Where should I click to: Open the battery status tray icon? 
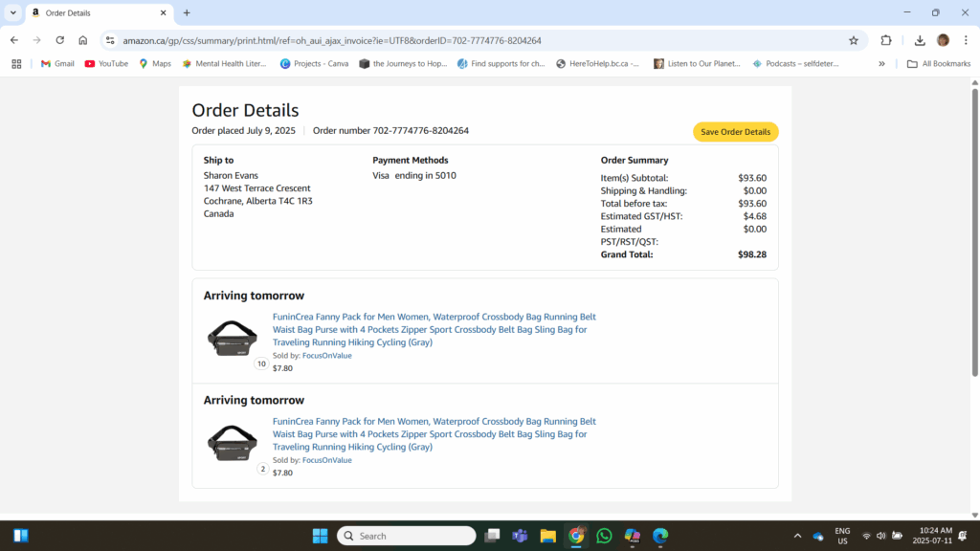click(897, 536)
